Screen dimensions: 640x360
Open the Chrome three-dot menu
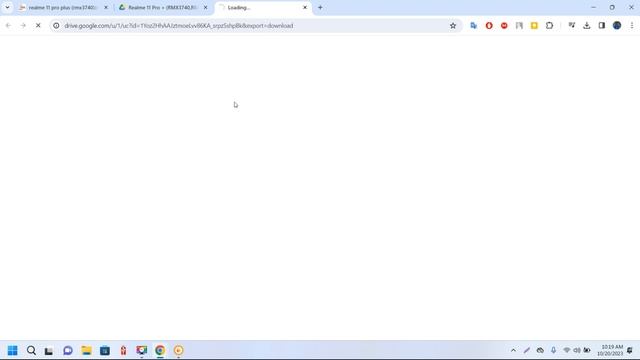pyautogui.click(x=632, y=25)
